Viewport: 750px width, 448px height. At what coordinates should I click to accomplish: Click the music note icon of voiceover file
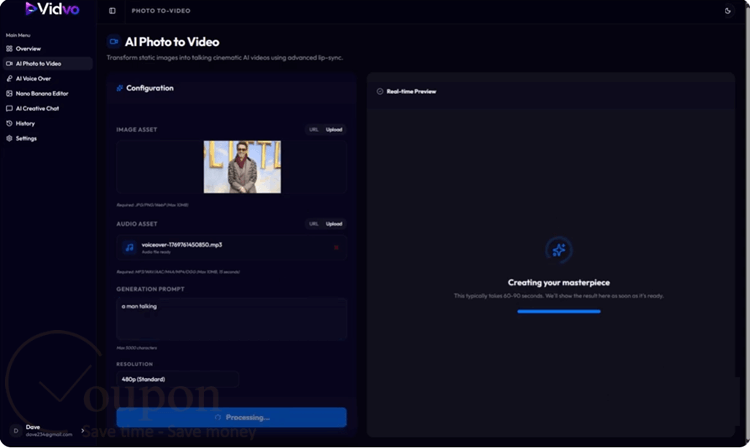(x=129, y=247)
